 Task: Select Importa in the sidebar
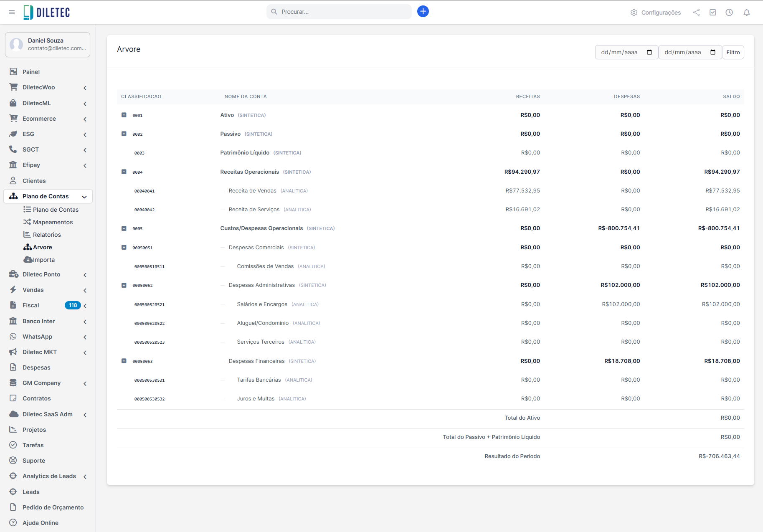43,260
